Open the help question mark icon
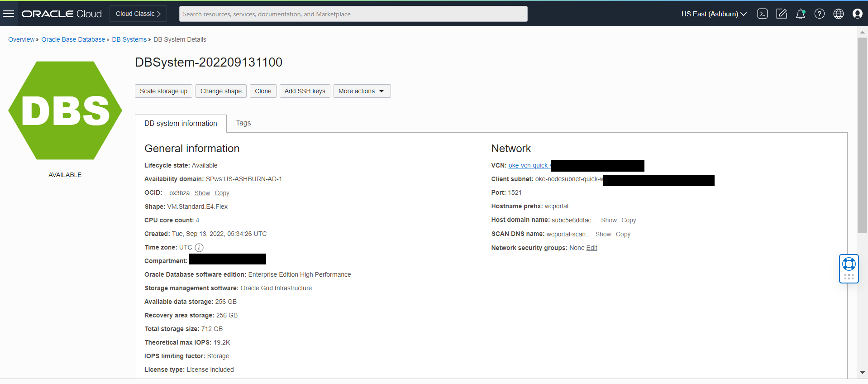This screenshot has width=868, height=384. [820, 14]
